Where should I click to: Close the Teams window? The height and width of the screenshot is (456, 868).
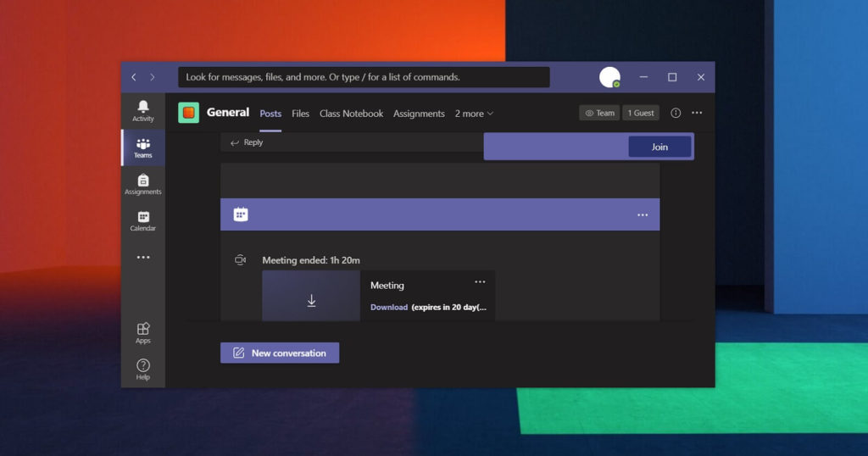click(701, 77)
